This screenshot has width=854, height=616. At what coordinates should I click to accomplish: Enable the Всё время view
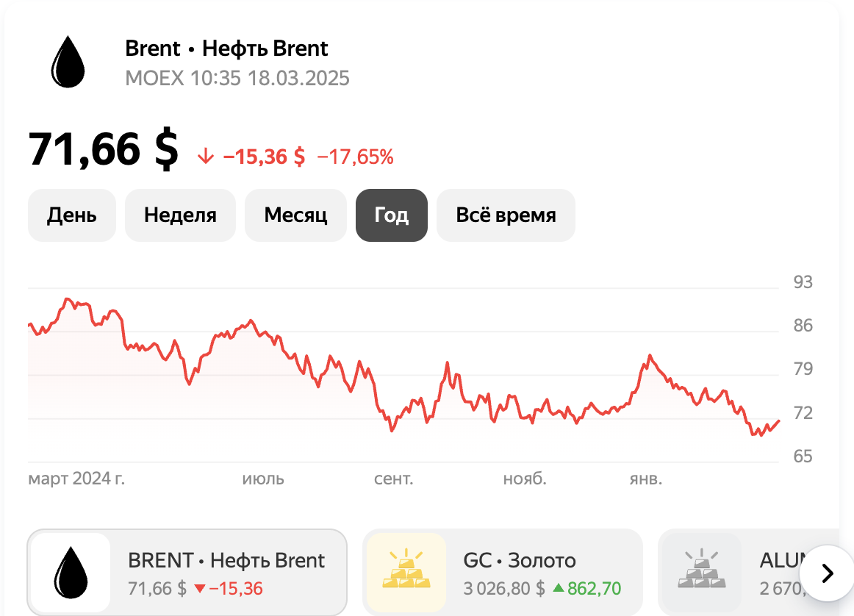point(506,215)
